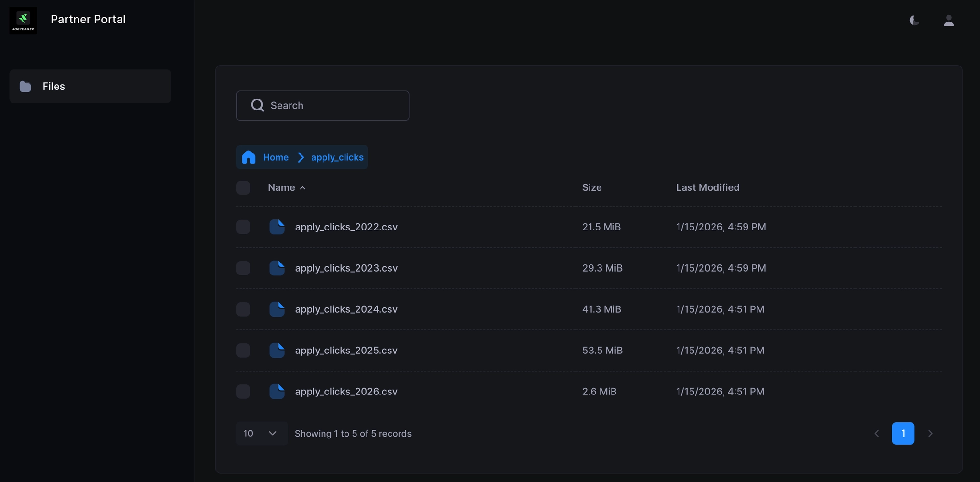This screenshot has width=980, height=482.
Task: Click the apply_clicks_2024.csv file icon
Action: 277,309
